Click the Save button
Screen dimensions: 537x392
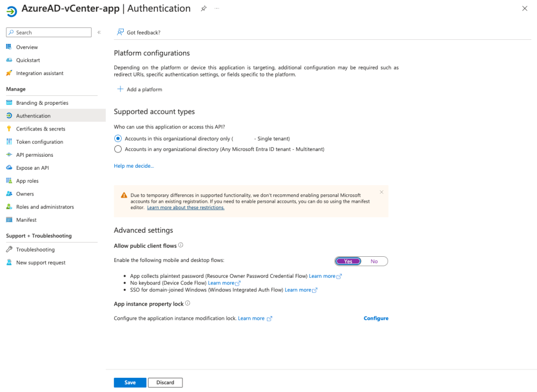pos(130,383)
